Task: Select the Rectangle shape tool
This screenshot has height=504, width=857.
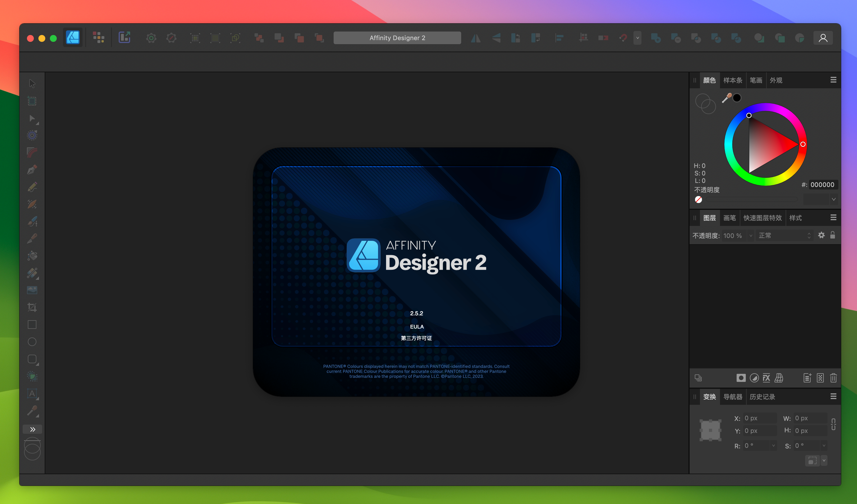Action: click(32, 325)
